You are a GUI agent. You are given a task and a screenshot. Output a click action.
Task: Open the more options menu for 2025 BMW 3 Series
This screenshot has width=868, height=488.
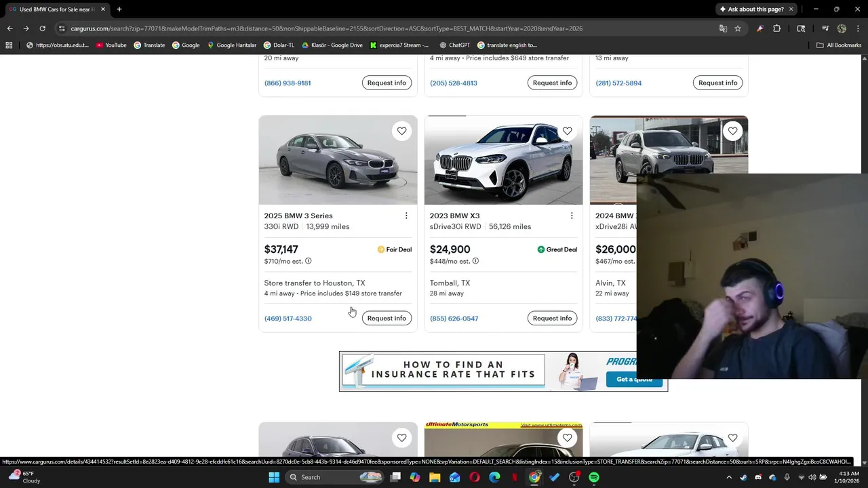pos(406,216)
